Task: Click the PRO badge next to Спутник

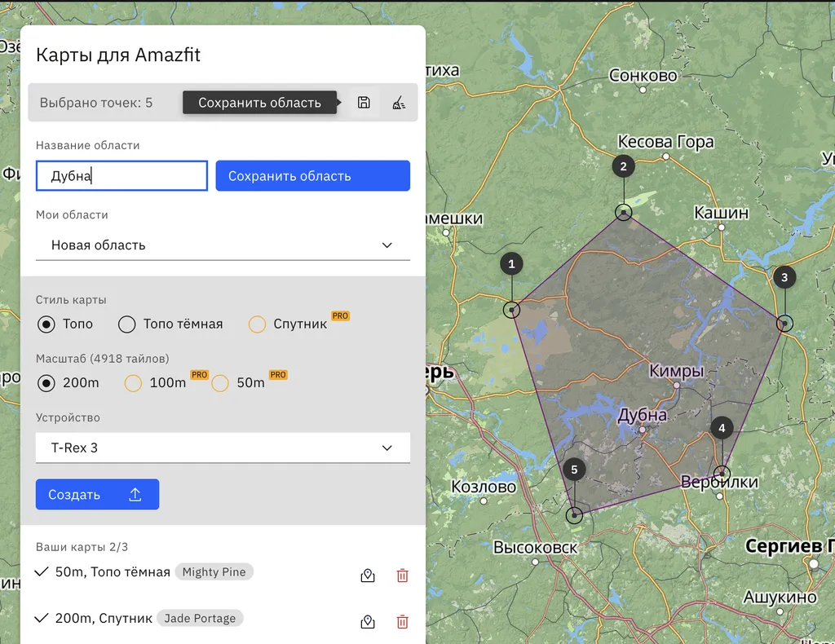Action: [x=340, y=315]
